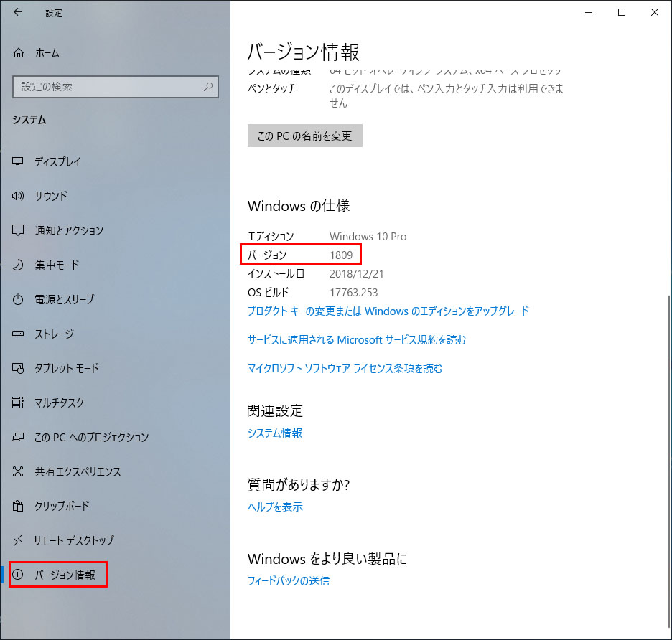672x640 pixels.
Task: Open バージョン情報 label in sidebar
Action: [65, 575]
